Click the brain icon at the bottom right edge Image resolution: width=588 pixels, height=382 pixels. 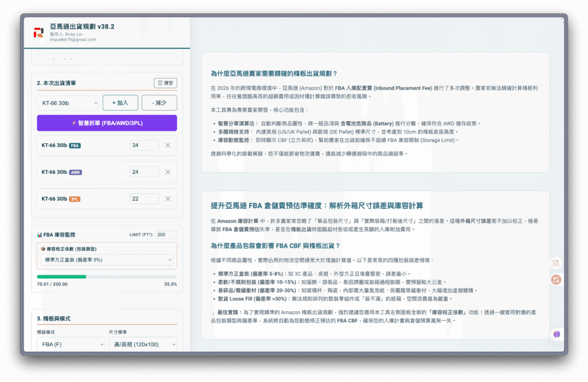pos(556,334)
